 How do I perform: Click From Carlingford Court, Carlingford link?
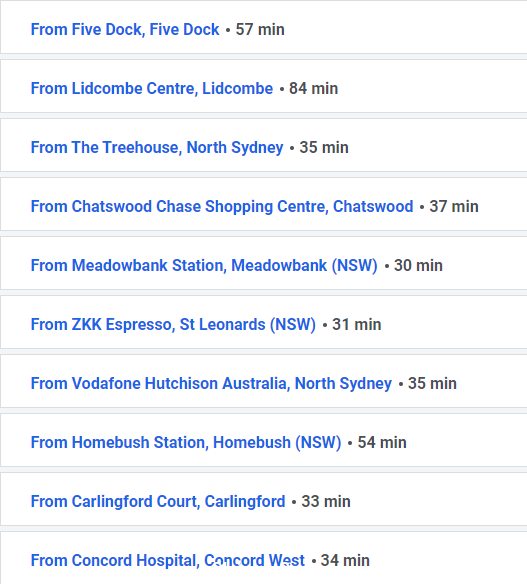point(158,501)
